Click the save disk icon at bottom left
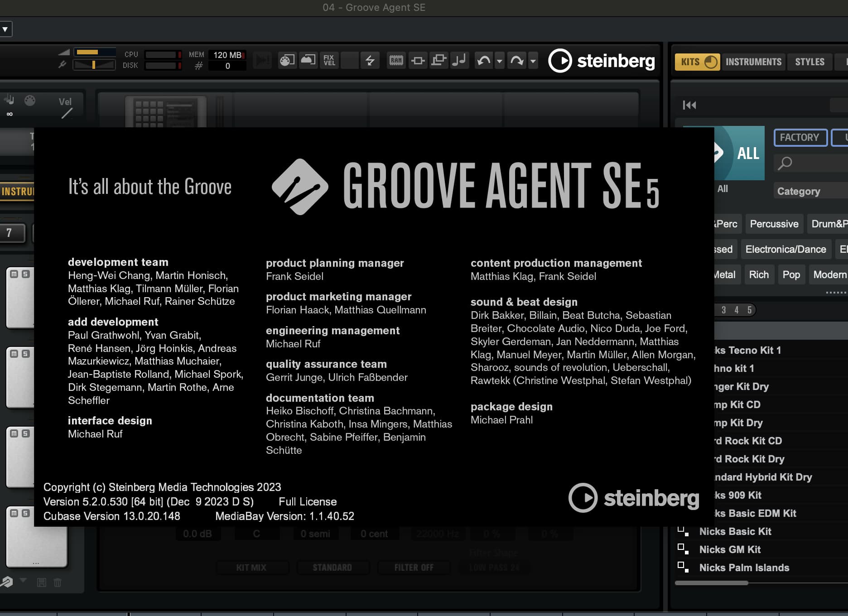This screenshot has width=848, height=616. [42, 582]
